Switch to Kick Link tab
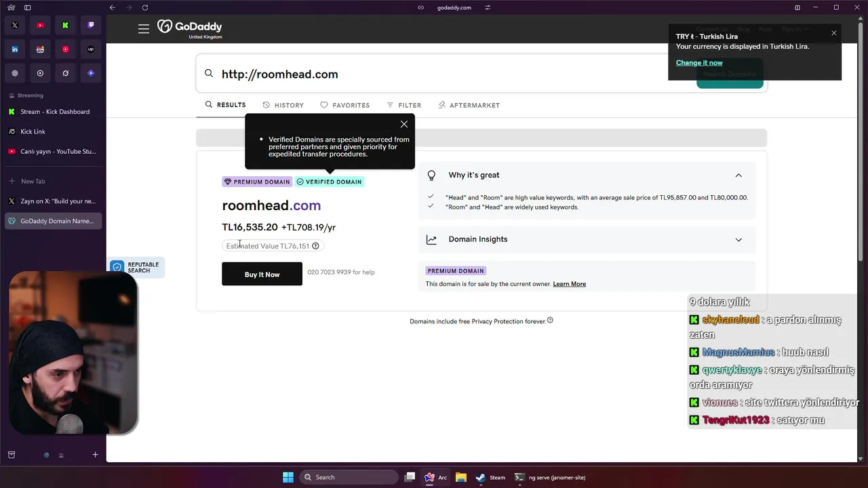The image size is (868, 488). tap(54, 131)
